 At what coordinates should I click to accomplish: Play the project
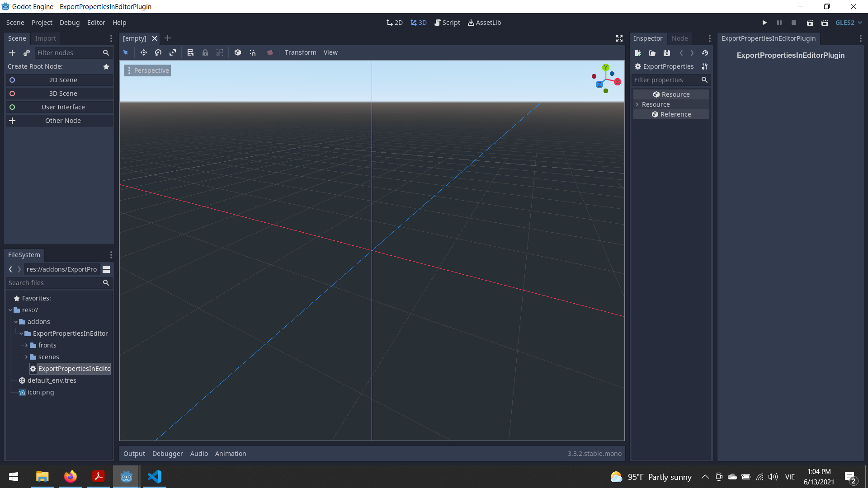coord(764,23)
